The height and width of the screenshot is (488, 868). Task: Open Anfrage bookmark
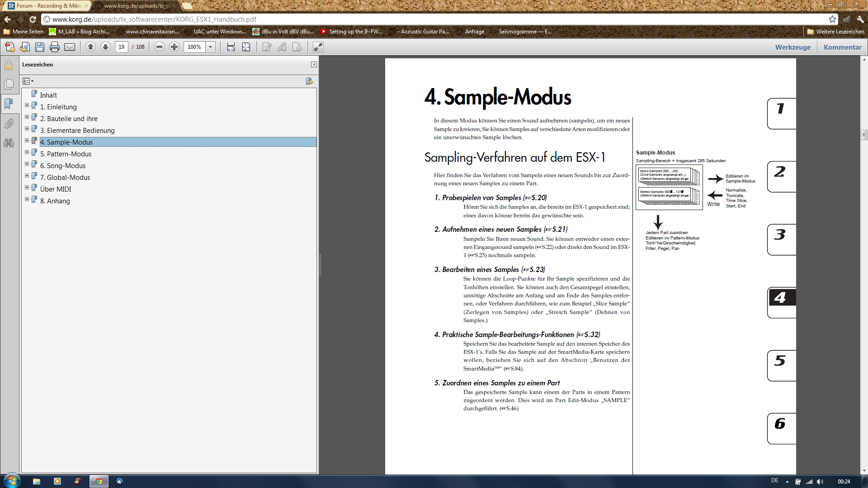[470, 32]
